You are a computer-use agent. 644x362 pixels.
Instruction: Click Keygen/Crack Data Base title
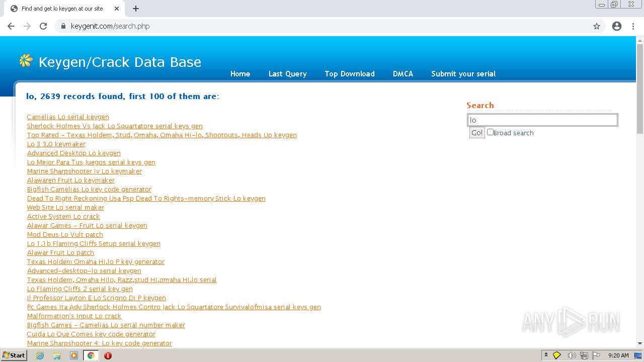pos(120,62)
